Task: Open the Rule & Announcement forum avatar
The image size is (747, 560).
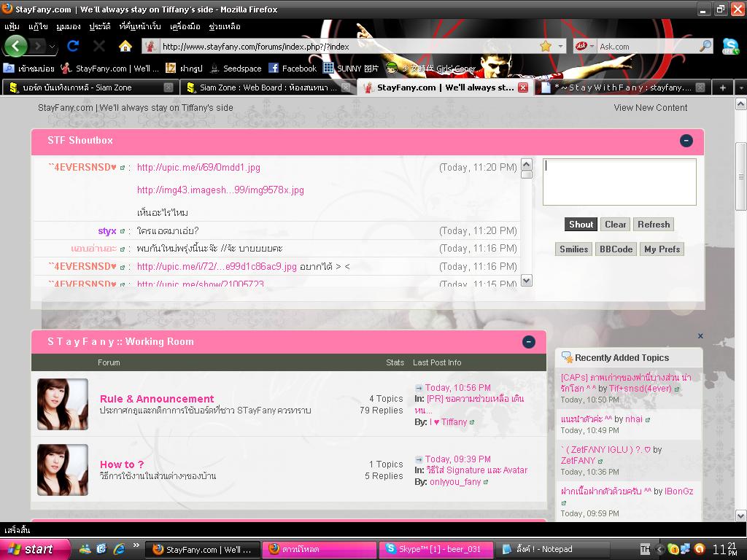Action: 63,404
